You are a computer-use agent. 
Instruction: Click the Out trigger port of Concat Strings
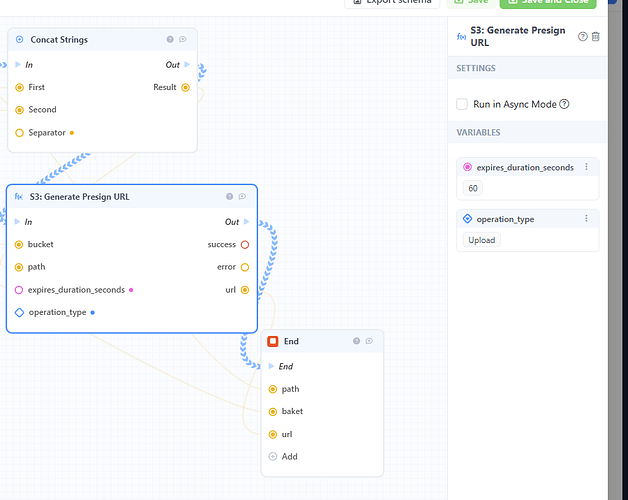tap(187, 65)
